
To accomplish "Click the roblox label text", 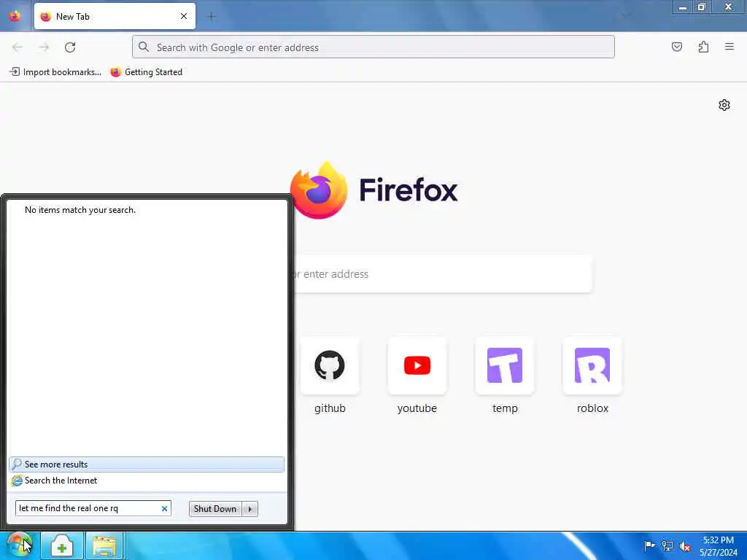I will [x=592, y=408].
